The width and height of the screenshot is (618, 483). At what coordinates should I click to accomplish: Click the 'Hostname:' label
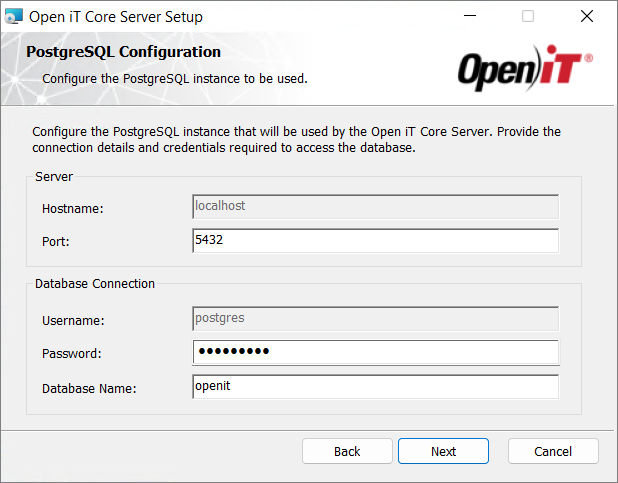[73, 209]
